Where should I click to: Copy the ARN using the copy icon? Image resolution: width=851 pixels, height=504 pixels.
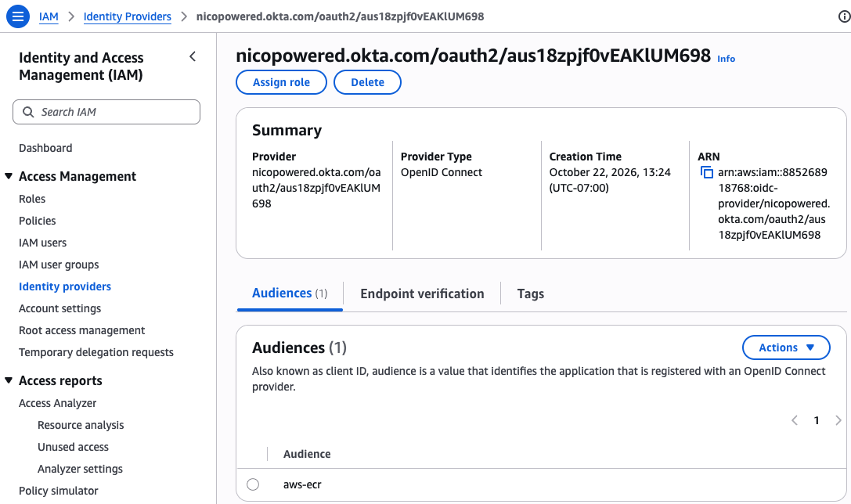point(706,172)
